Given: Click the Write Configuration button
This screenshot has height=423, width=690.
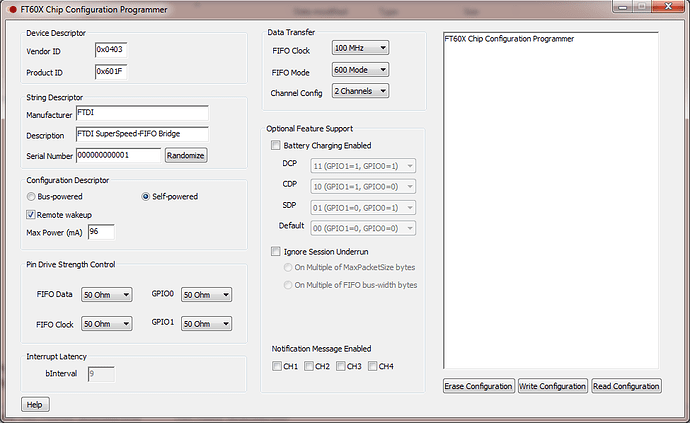Looking at the screenshot, I should tap(553, 386).
